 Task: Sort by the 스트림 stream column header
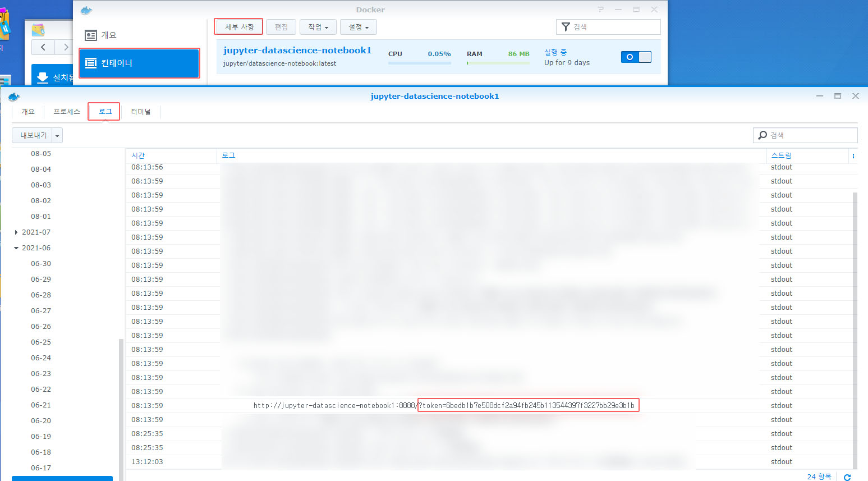[807, 155]
